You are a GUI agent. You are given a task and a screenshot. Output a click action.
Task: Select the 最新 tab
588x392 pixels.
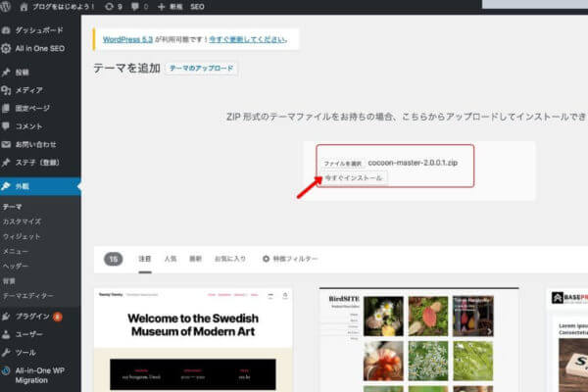point(195,259)
